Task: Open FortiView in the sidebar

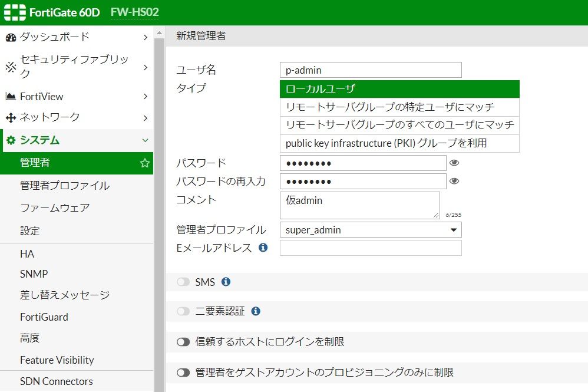Action: tap(77, 97)
